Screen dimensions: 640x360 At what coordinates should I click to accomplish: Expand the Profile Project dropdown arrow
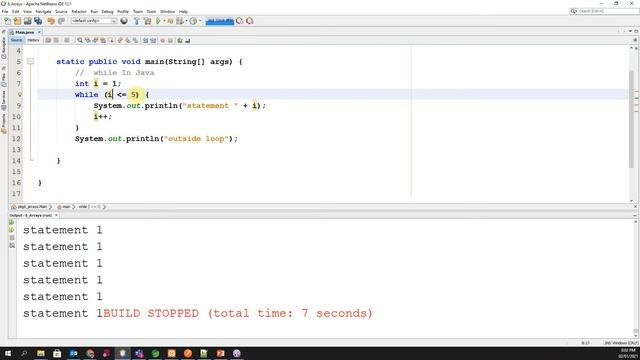click(x=186, y=21)
